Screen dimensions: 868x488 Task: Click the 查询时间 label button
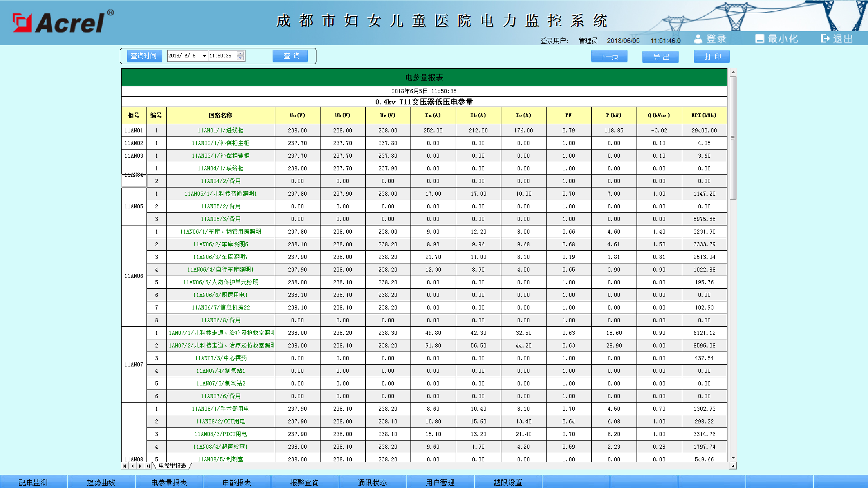click(144, 56)
